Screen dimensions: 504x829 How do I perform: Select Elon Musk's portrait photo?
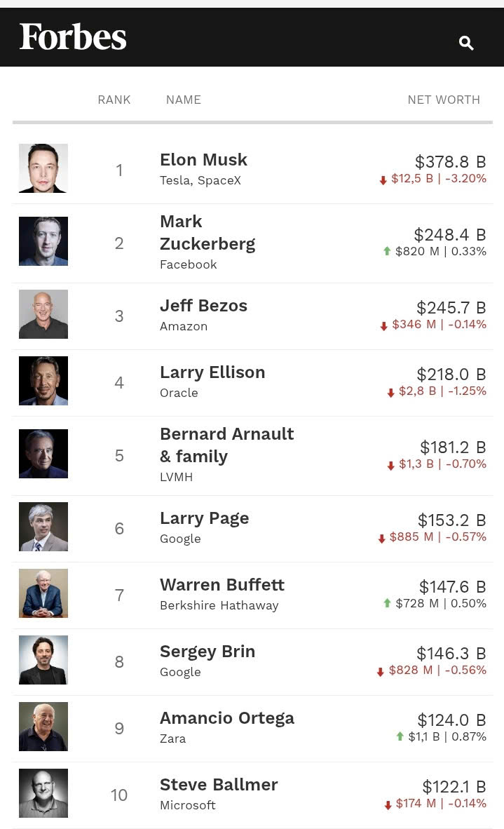[43, 168]
